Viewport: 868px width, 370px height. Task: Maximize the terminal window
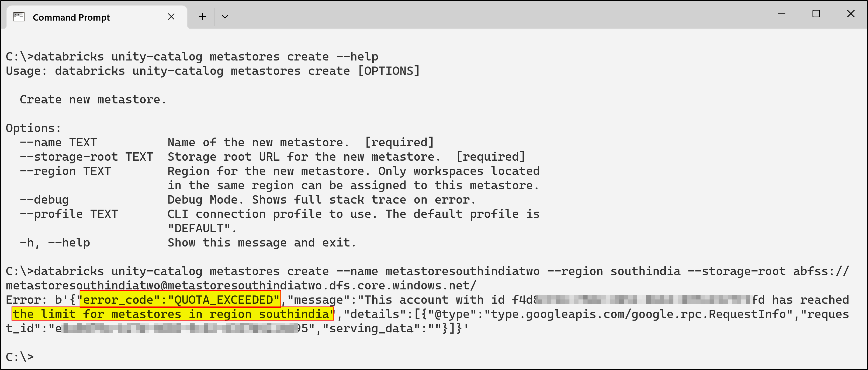tap(816, 14)
